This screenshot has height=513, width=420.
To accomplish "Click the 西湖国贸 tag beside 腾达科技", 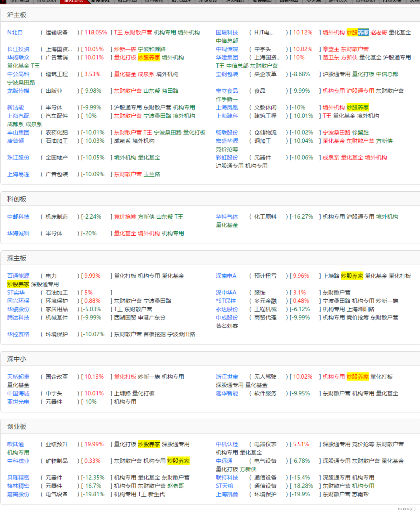I will [x=125, y=317].
